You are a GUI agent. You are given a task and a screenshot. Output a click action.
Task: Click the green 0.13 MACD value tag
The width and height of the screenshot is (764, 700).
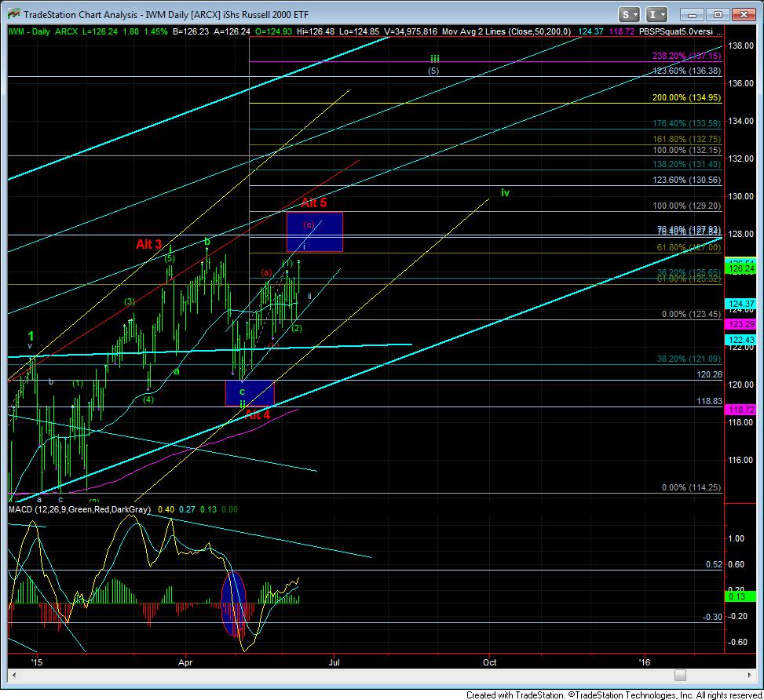click(x=740, y=596)
